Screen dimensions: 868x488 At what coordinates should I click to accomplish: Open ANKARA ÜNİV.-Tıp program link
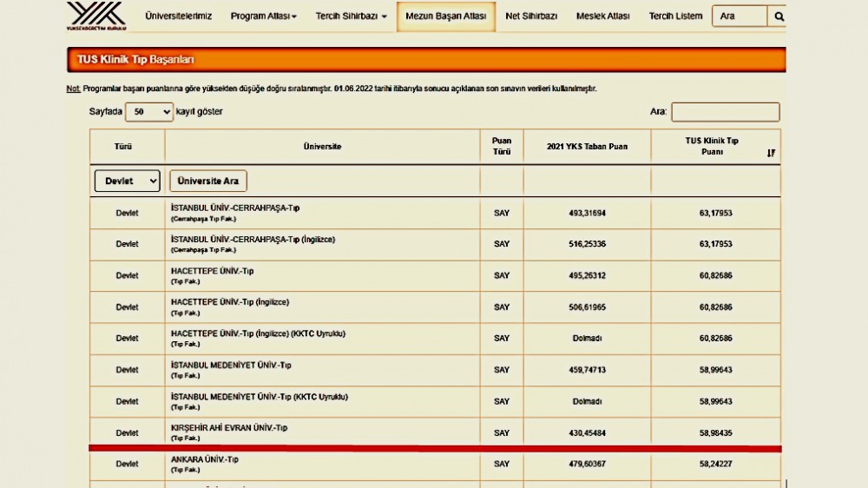[204, 459]
